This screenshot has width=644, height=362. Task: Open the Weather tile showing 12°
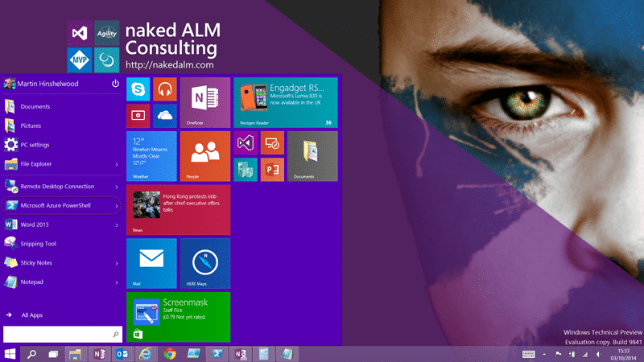151,156
